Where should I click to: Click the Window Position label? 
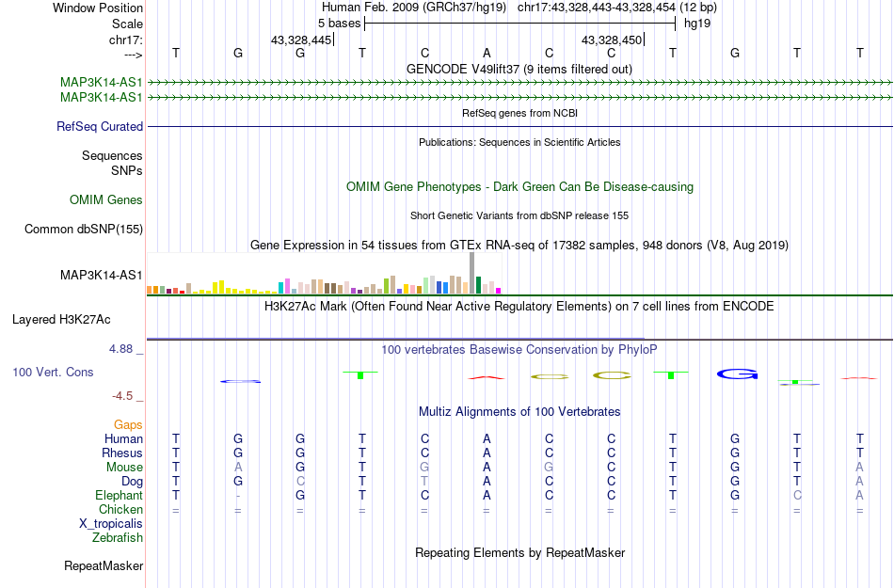98,8
